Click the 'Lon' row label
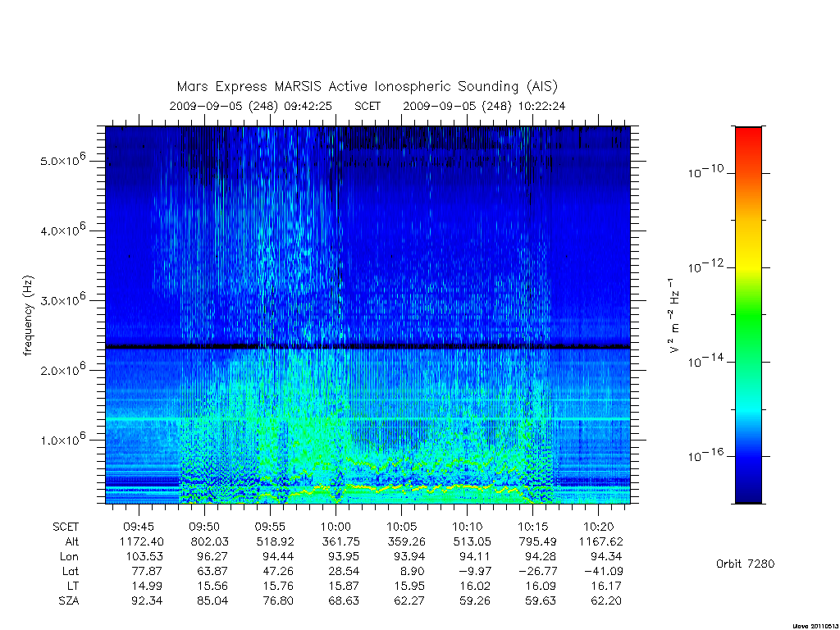The width and height of the screenshot is (840, 630). point(69,557)
